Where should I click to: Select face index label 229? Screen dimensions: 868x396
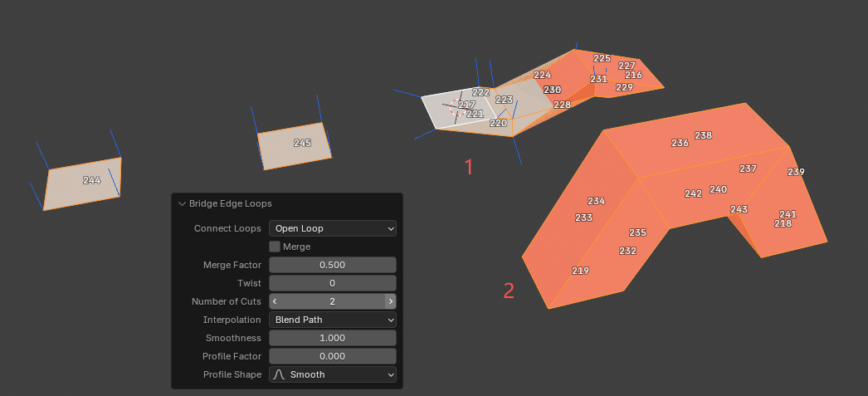tap(624, 87)
